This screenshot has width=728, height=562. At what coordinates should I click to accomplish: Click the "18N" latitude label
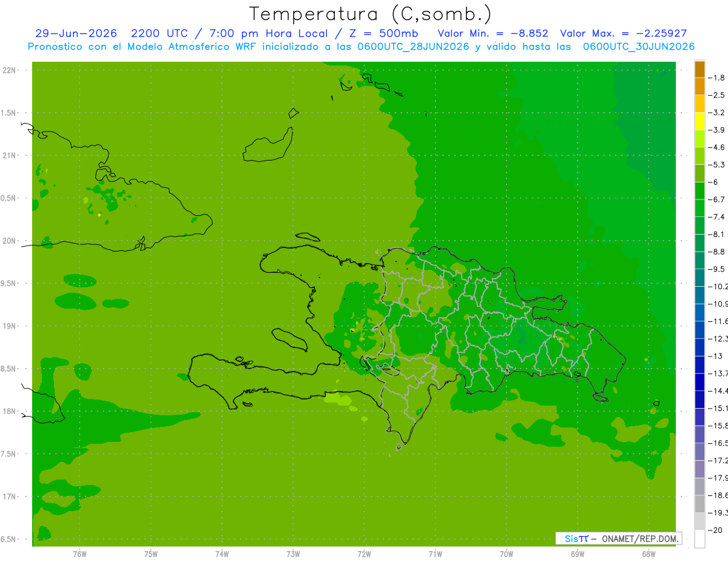(x=9, y=412)
